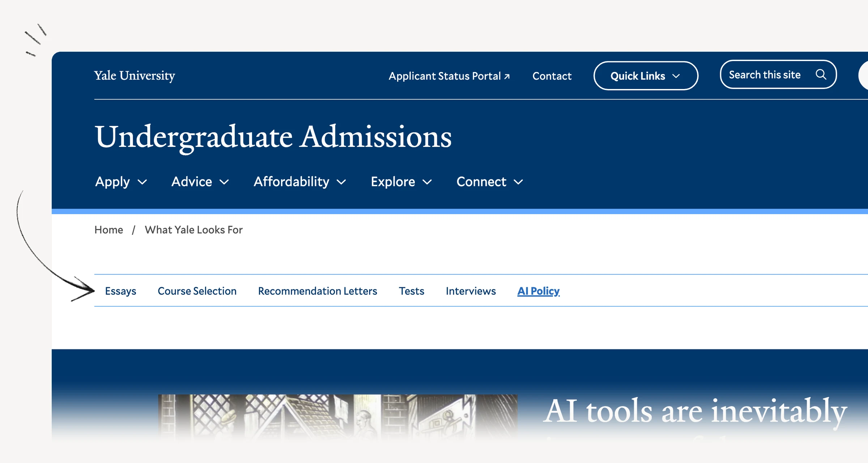Expand the Connect menu
This screenshot has height=463, width=868.
point(490,182)
